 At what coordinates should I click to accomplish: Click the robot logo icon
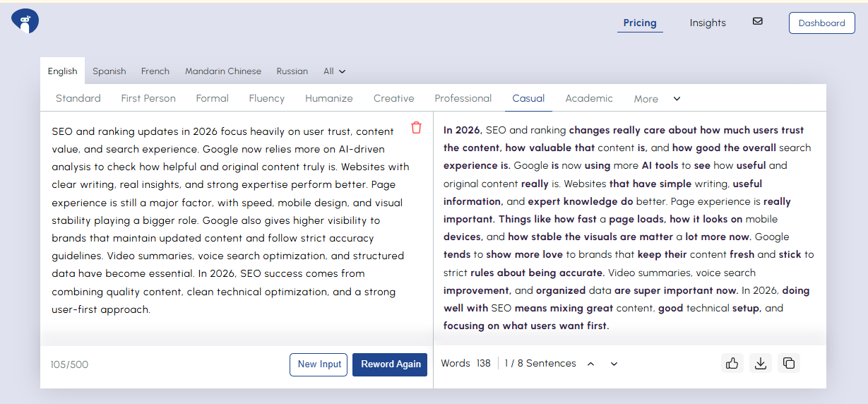coord(25,22)
